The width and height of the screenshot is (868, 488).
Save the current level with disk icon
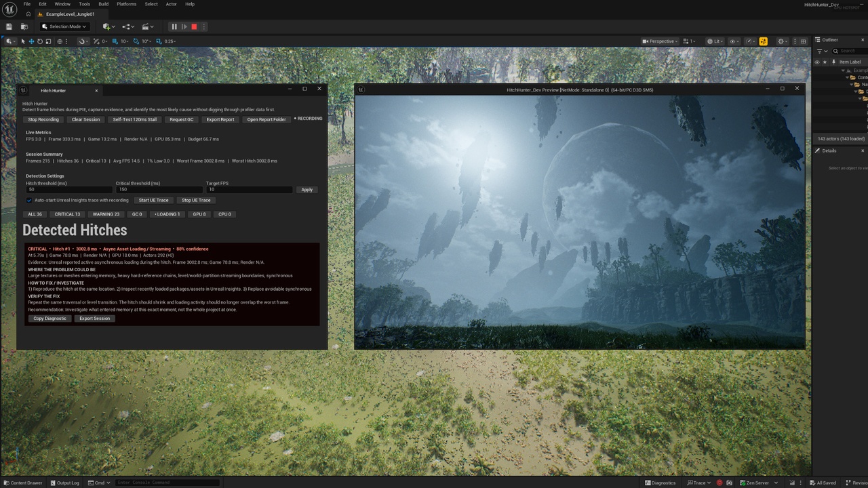9,26
